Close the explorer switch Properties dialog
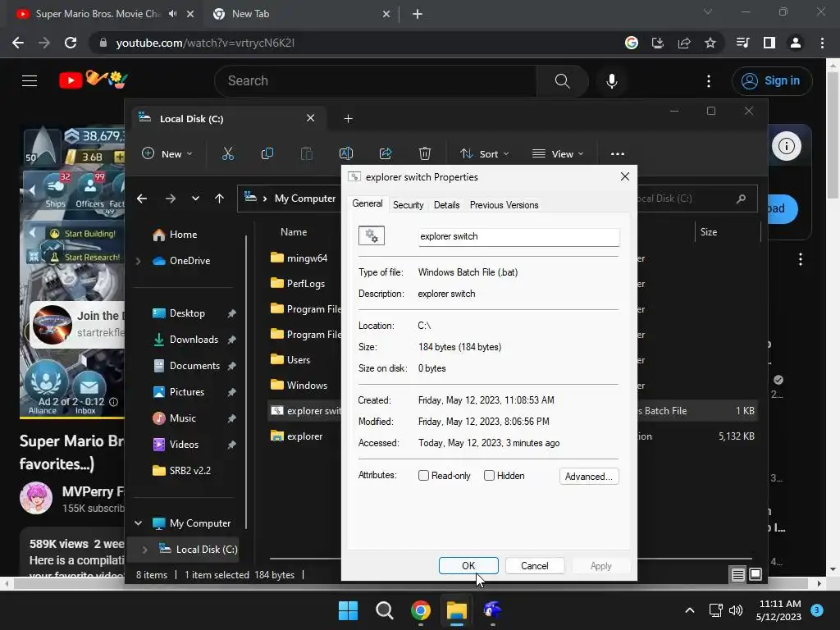 pyautogui.click(x=624, y=177)
